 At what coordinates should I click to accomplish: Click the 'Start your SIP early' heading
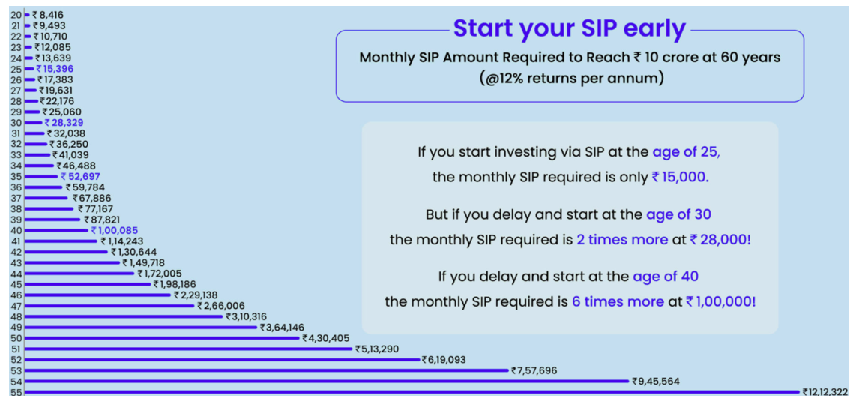(x=570, y=28)
